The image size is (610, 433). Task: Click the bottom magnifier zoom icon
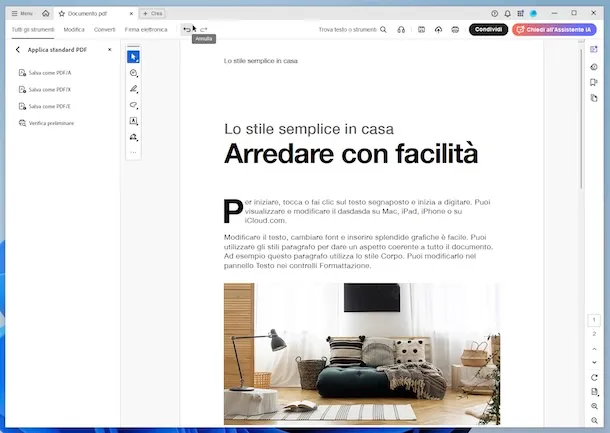[x=594, y=421]
